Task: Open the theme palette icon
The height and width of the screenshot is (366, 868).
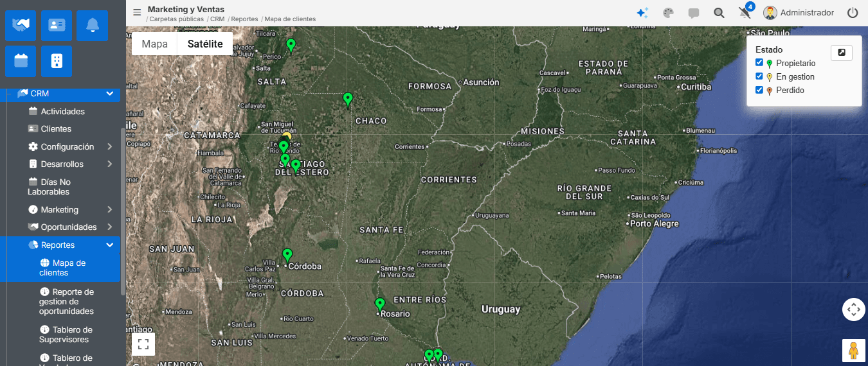Action: coord(668,13)
